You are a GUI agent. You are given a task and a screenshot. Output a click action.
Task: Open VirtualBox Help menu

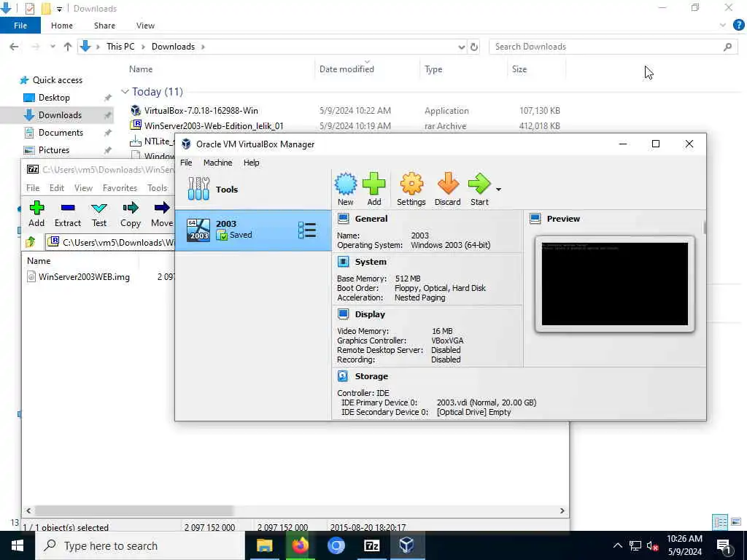251,163
